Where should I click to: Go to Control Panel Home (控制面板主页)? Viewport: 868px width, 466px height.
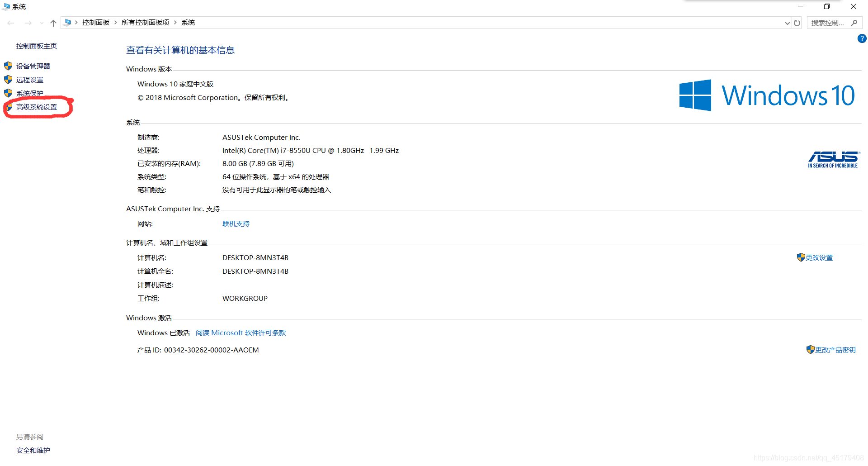(37, 46)
